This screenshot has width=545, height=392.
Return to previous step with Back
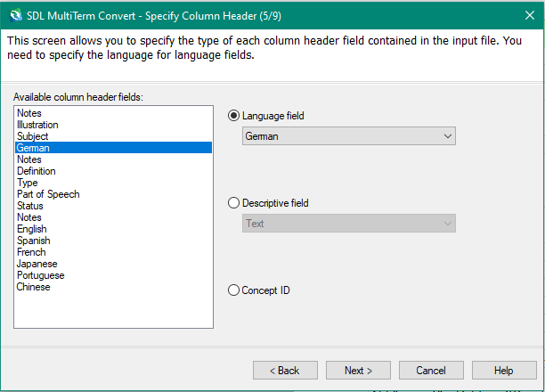[x=286, y=370]
